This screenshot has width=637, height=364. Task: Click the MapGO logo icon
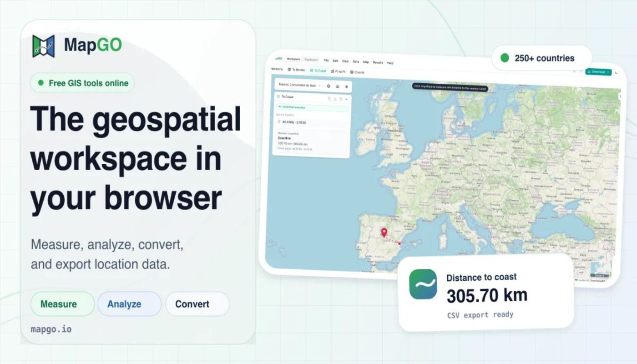click(43, 46)
